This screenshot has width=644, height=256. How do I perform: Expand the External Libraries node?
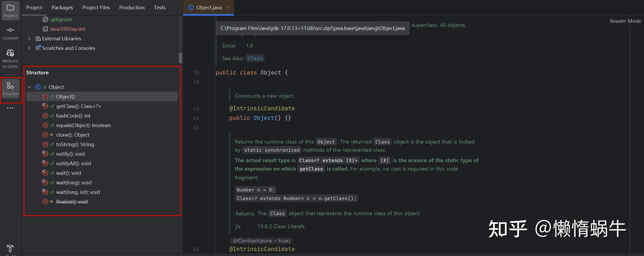tap(29, 38)
